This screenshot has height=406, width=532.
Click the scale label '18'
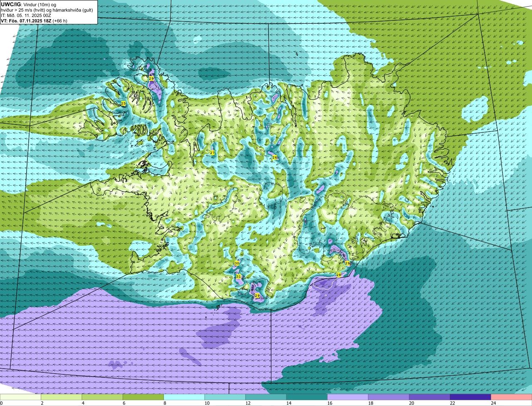pyautogui.click(x=371, y=403)
